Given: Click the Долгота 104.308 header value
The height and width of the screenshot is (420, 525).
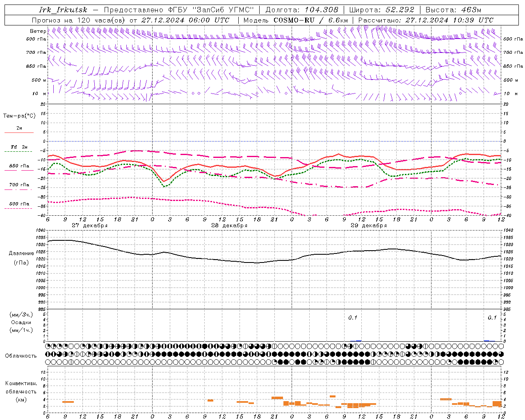Looking at the screenshot, I should point(302,10).
